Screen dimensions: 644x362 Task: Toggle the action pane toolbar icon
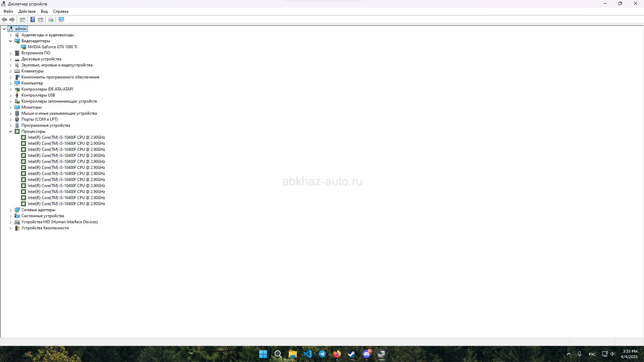point(41,20)
